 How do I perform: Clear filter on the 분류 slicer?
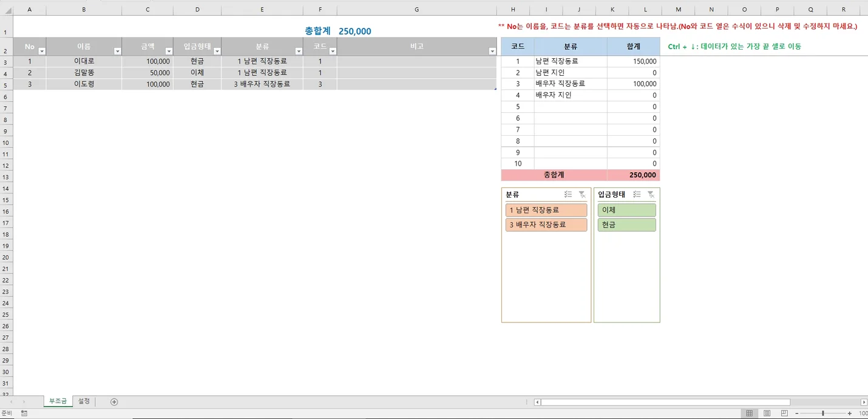(582, 195)
